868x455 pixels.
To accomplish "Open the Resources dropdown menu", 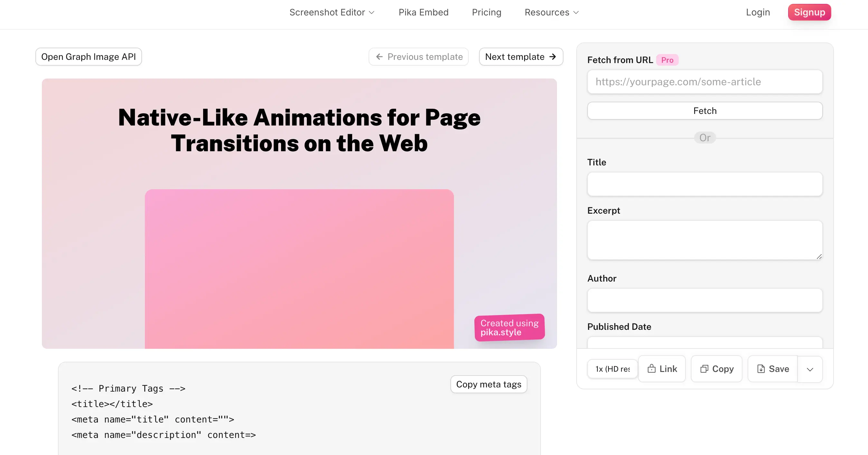I will (551, 13).
